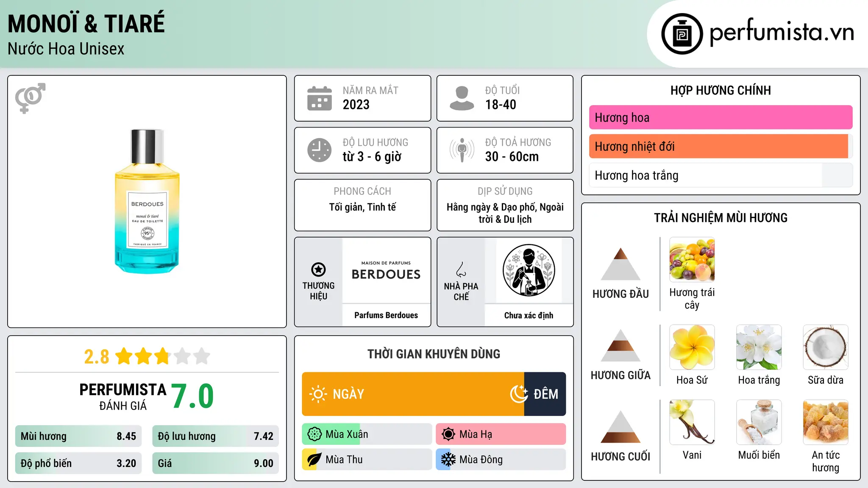Click the HỢP HƯƠNG CHÍNH heading

[721, 90]
